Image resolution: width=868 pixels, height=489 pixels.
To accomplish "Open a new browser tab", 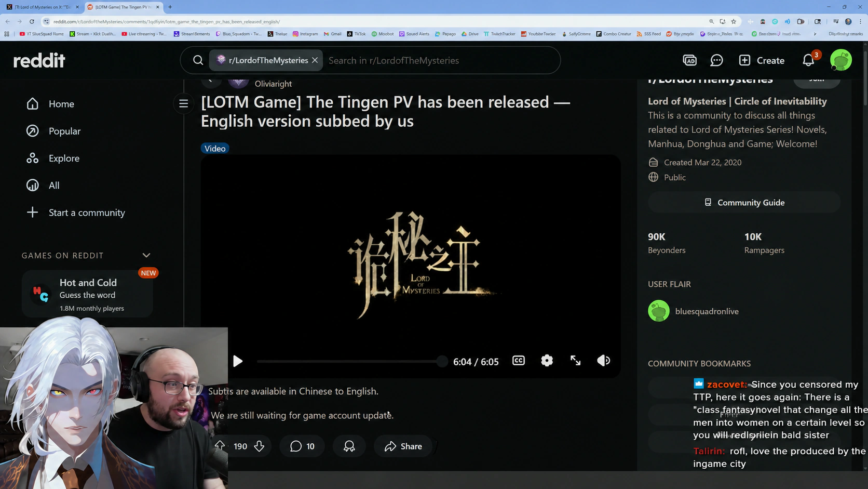I will click(170, 7).
